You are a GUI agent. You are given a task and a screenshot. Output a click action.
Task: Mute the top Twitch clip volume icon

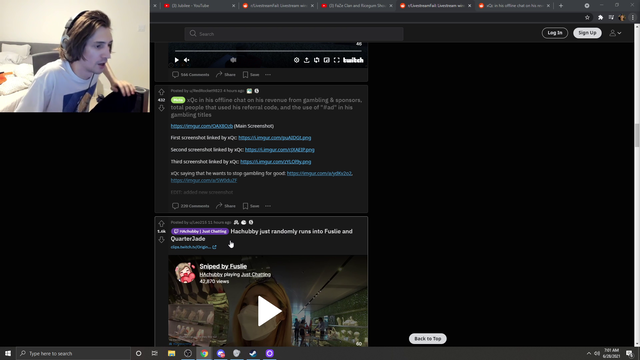[x=187, y=60]
